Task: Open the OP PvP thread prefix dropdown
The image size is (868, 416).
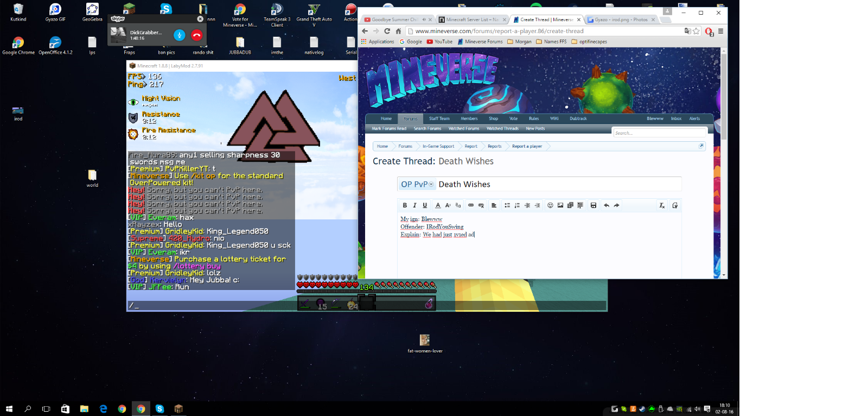Action: pyautogui.click(x=417, y=184)
